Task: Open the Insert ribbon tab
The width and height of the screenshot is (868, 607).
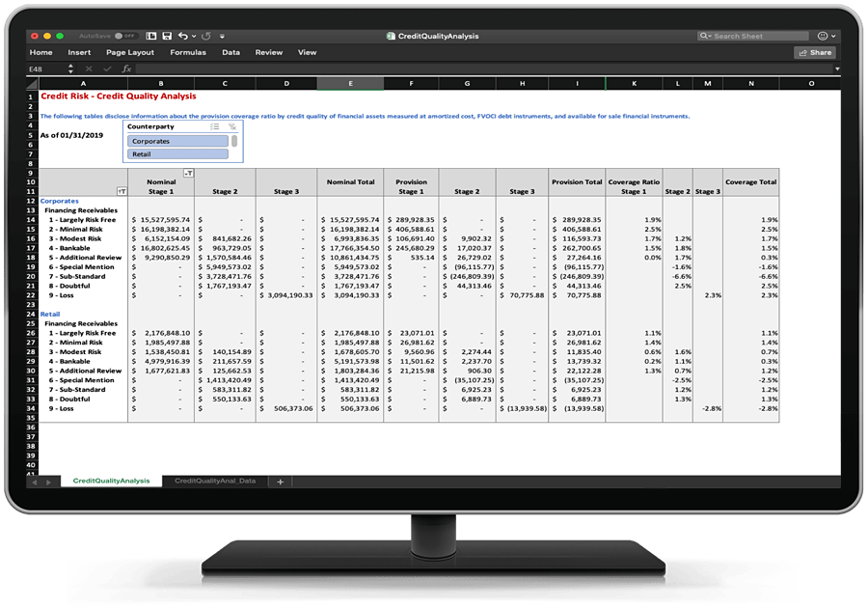Action: click(79, 53)
